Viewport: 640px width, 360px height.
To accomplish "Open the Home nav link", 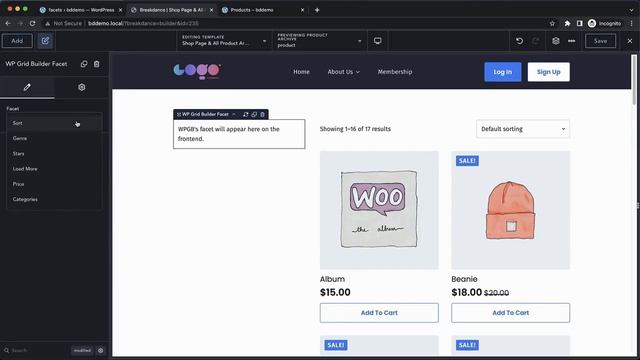I will (301, 72).
